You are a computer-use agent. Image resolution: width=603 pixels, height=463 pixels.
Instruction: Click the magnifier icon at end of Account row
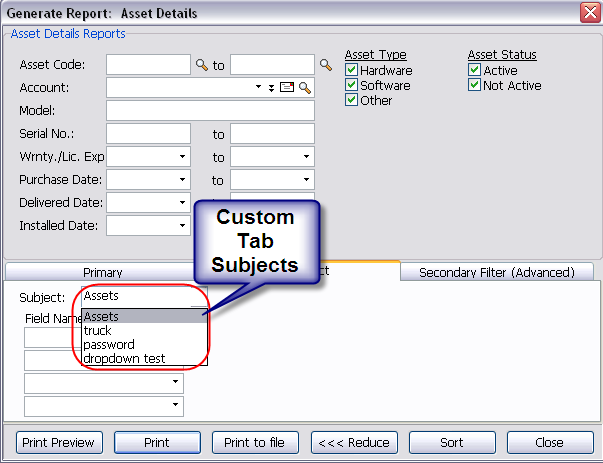point(304,88)
